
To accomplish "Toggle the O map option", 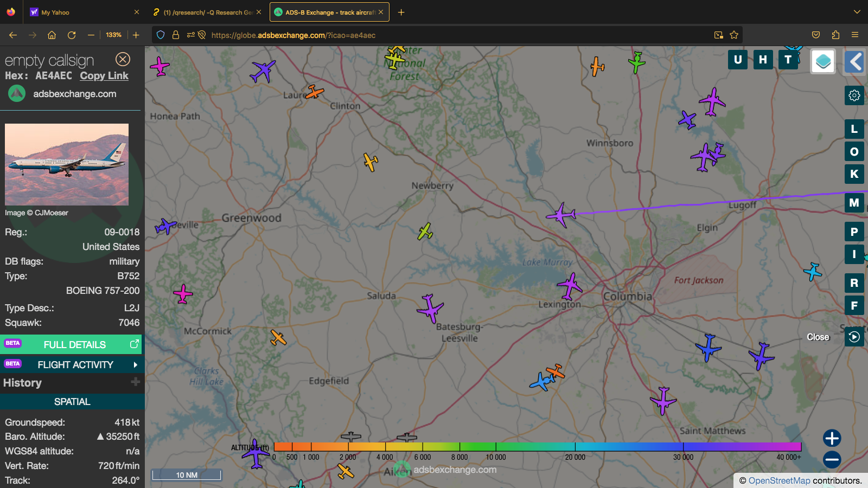I will [x=854, y=152].
